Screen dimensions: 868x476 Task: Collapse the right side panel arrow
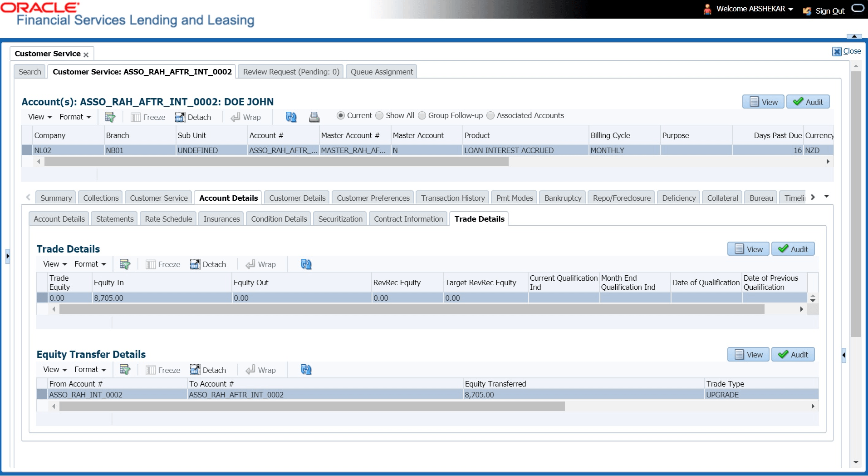(x=843, y=355)
